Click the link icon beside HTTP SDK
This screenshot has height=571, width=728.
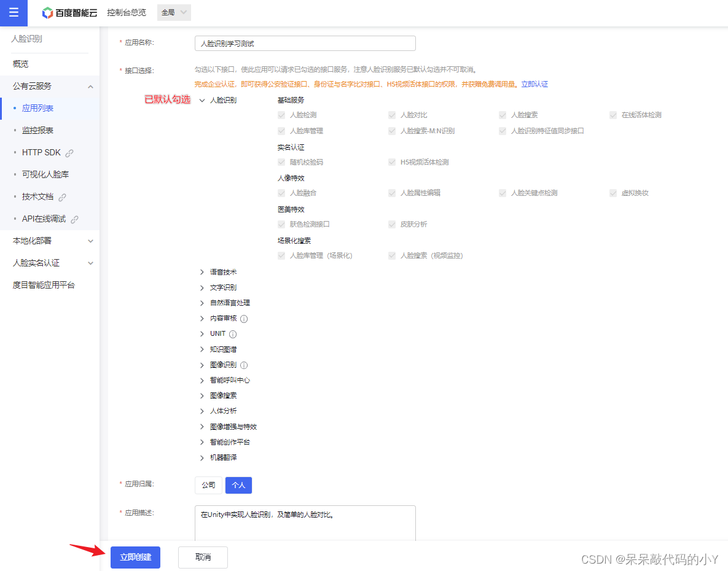click(69, 153)
